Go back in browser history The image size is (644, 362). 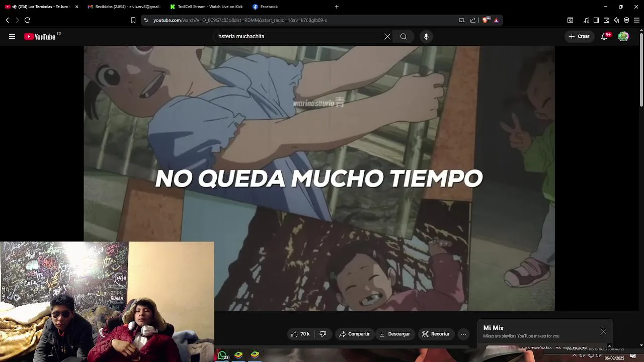coord(8,20)
